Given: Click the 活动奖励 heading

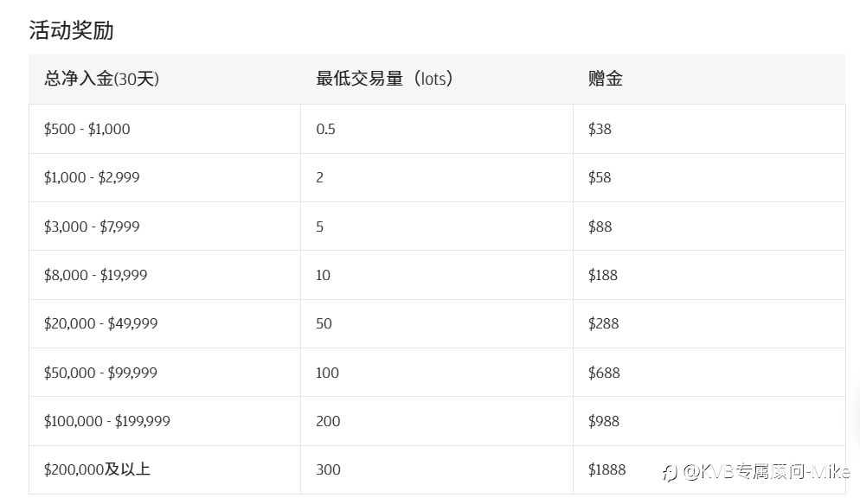Looking at the screenshot, I should (71, 30).
